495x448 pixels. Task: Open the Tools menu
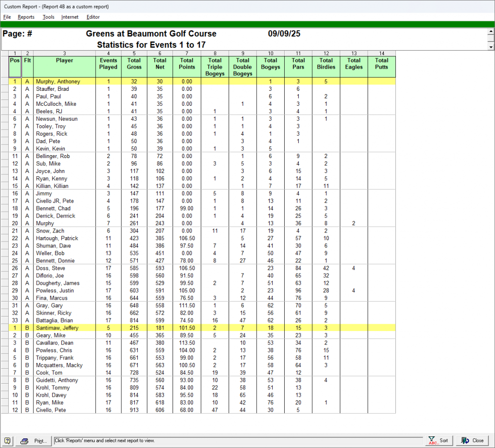coord(48,17)
